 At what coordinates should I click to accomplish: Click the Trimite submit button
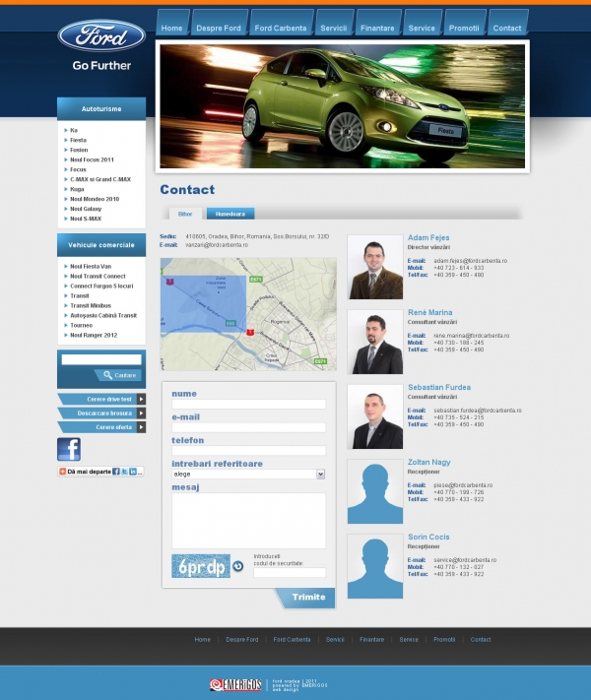coord(306,598)
